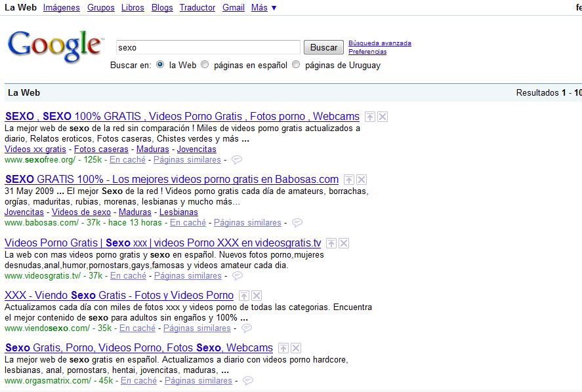Promote the sexofree.org result with the arrow icon
The image size is (582, 392).
[x=369, y=117]
